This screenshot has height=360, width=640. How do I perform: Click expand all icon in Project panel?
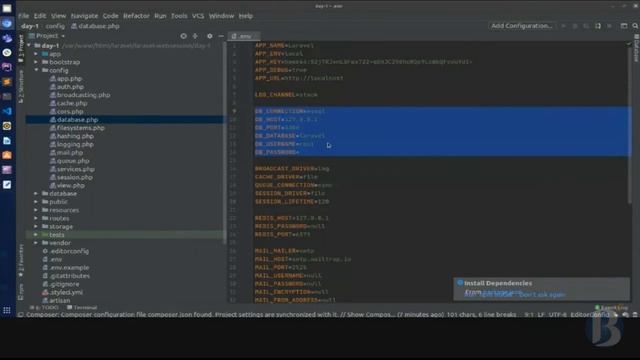coord(195,36)
